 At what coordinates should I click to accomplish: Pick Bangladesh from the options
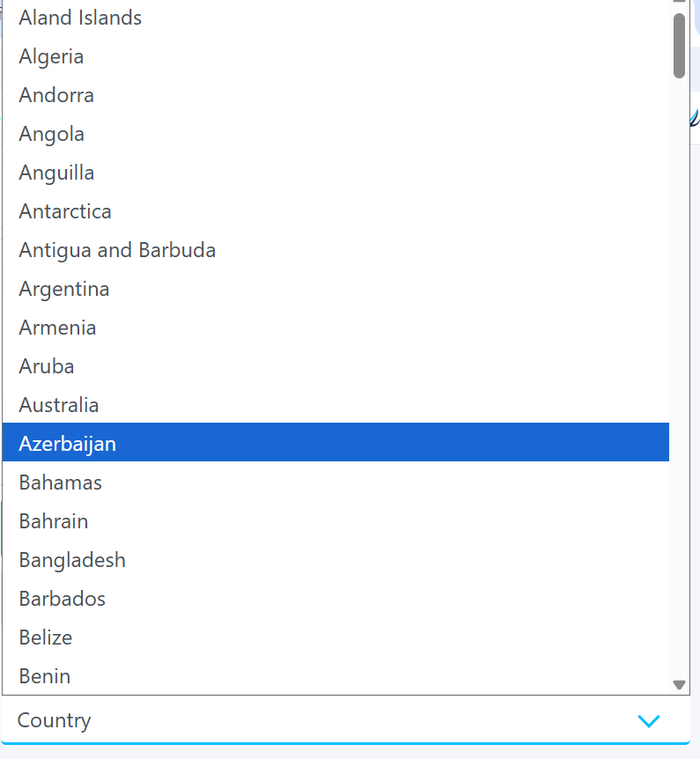(x=72, y=560)
